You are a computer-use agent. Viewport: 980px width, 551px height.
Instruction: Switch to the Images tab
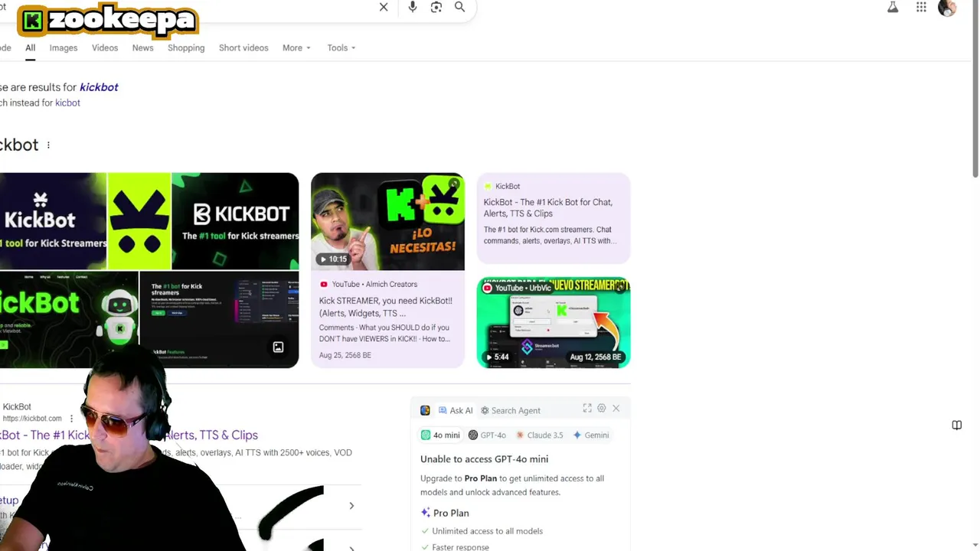click(x=64, y=47)
